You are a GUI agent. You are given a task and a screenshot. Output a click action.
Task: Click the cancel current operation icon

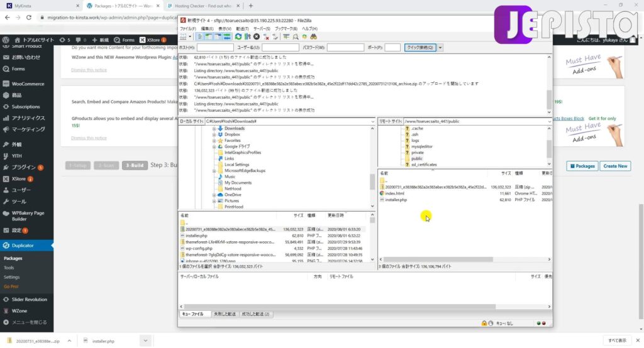pyautogui.click(x=257, y=37)
